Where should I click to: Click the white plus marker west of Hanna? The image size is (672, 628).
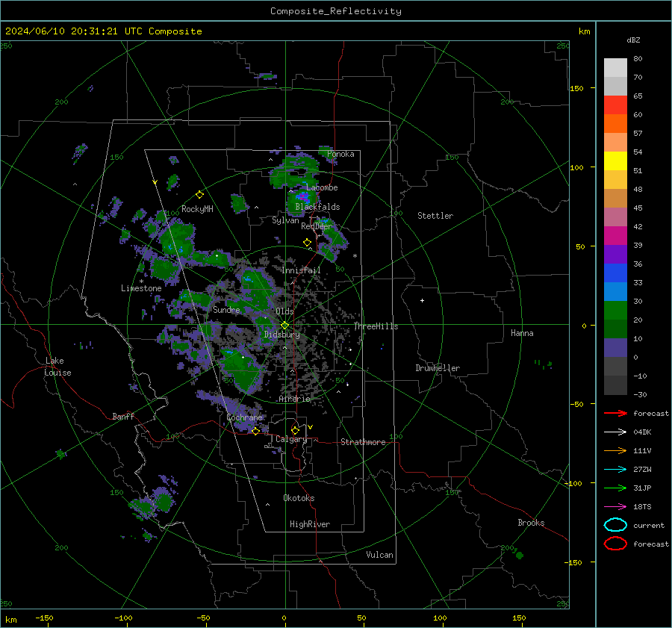pos(422,300)
